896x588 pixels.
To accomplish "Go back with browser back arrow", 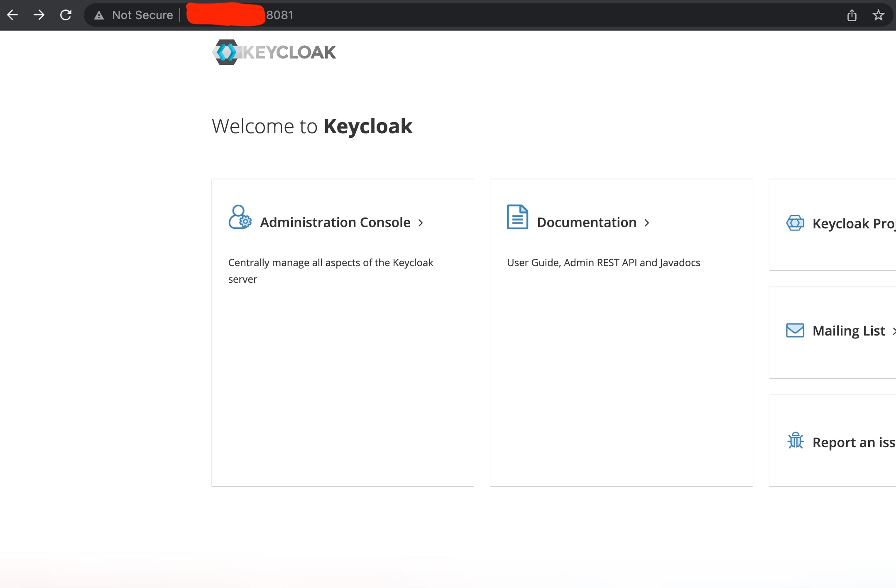I will (x=12, y=15).
